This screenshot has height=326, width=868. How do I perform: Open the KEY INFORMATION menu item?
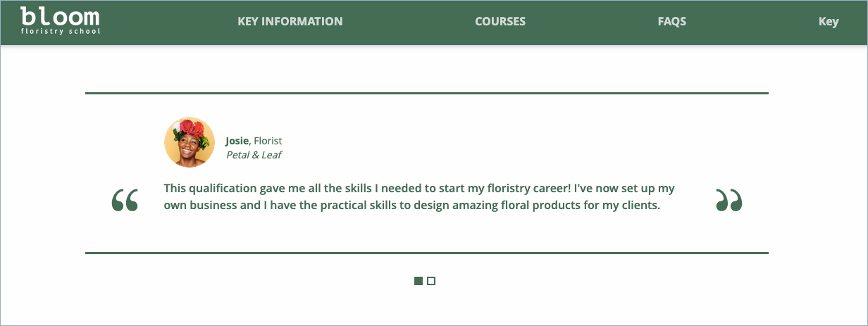coord(290,21)
